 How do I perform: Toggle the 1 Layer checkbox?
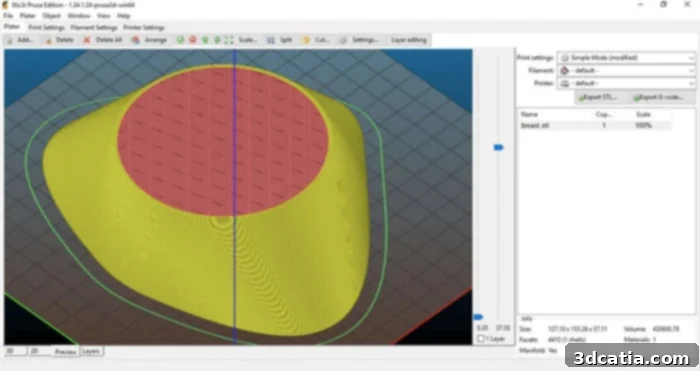coord(481,339)
